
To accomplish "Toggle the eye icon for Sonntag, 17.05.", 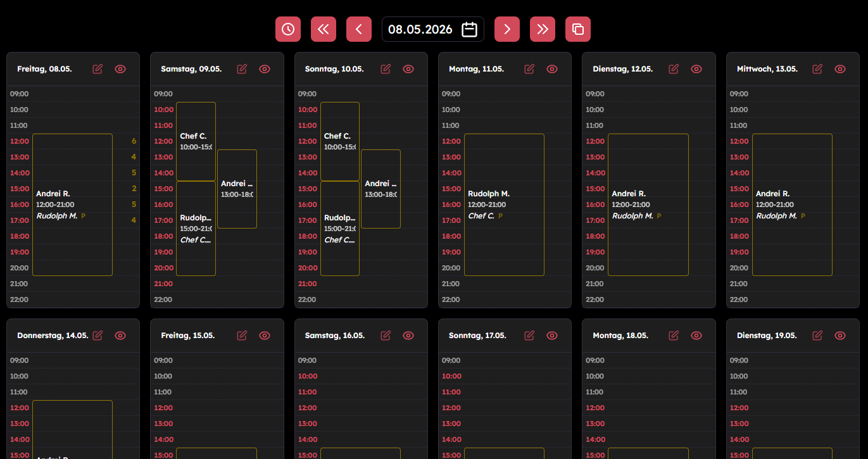I will click(552, 336).
